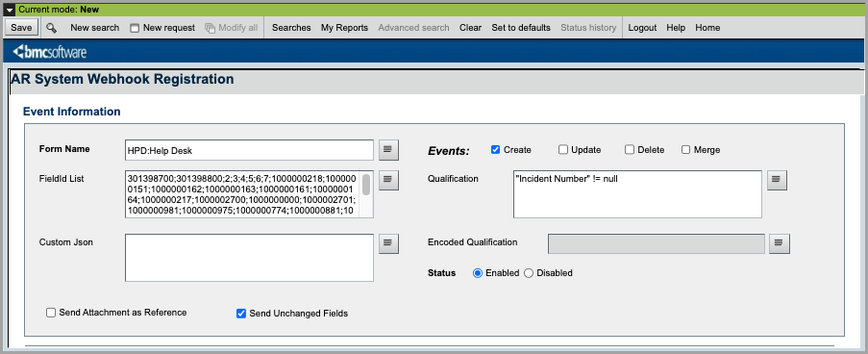Open the Encoded Qualification editor icon button
The image size is (868, 354).
(780, 243)
